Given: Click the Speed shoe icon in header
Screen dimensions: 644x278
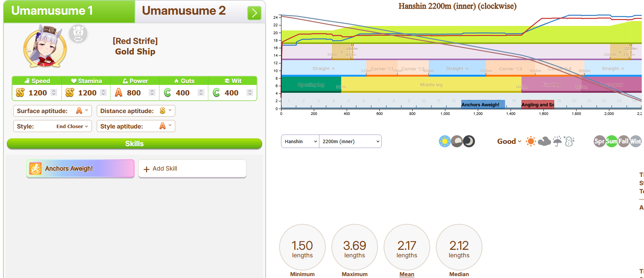Looking at the screenshot, I should tap(27, 81).
